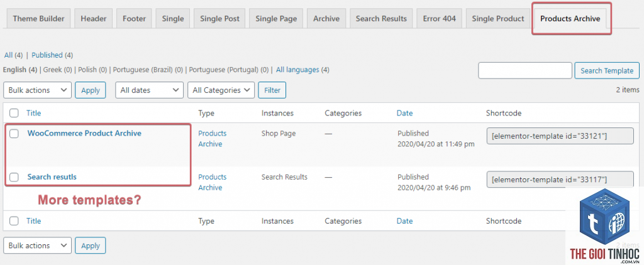Open the Search resutls template

coord(52,177)
